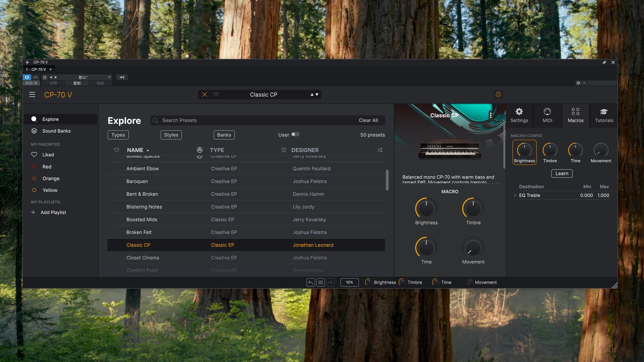Sort by liked via heart column header

pos(116,150)
